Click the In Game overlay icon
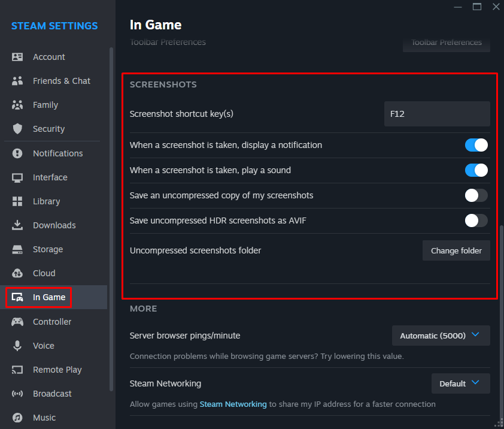 coord(17,297)
